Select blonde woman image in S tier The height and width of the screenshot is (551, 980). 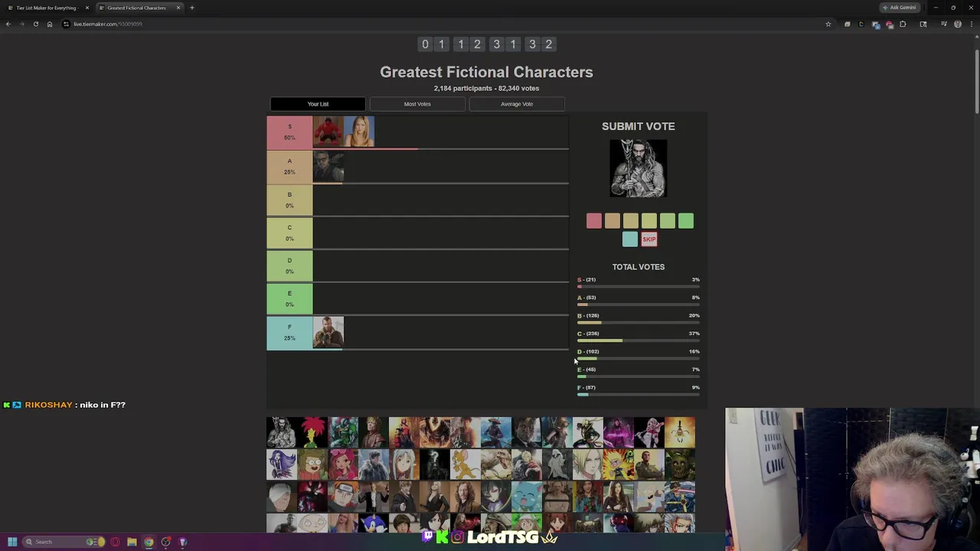359,132
